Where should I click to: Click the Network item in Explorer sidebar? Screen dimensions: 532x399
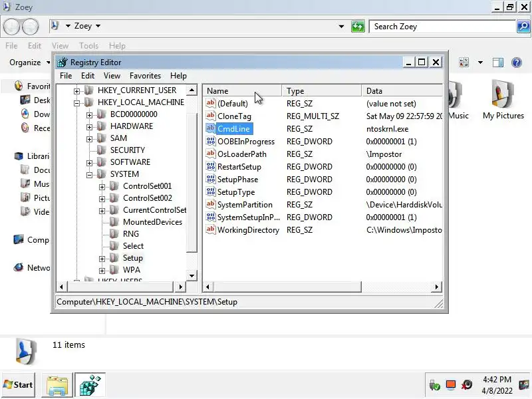click(32, 268)
